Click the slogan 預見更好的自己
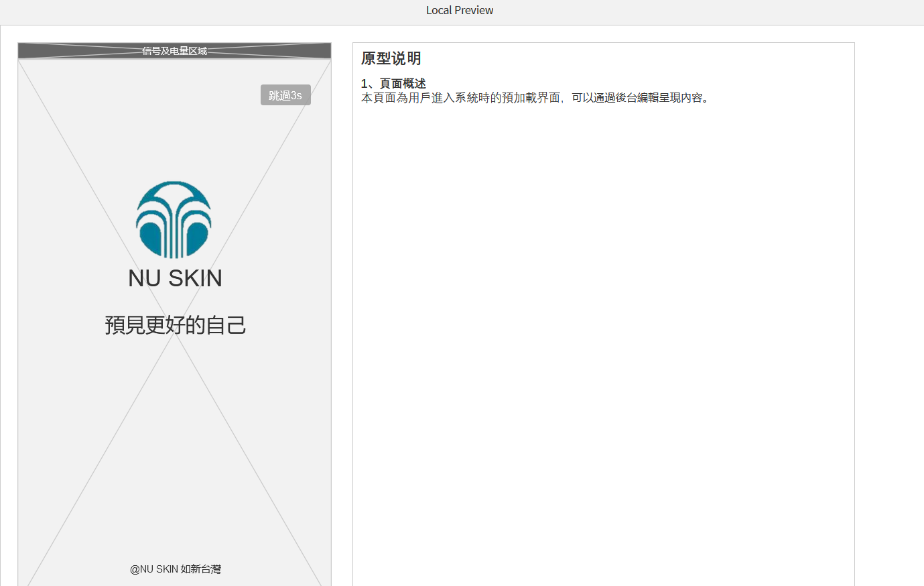 coord(176,325)
